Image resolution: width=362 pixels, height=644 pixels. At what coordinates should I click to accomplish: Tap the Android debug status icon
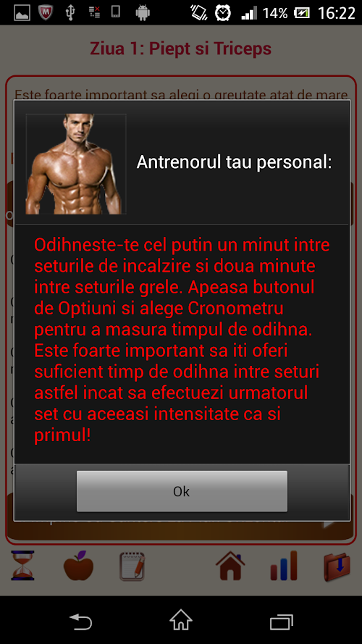click(x=143, y=13)
